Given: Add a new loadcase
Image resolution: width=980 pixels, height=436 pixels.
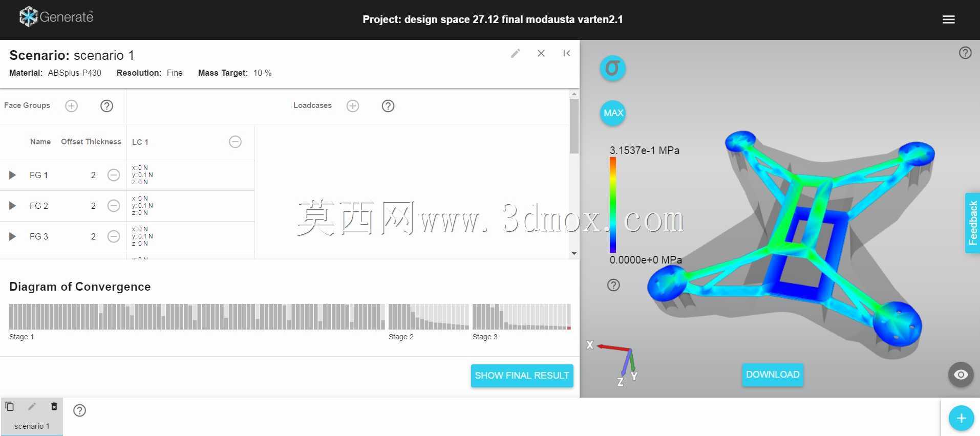Looking at the screenshot, I should pyautogui.click(x=353, y=106).
